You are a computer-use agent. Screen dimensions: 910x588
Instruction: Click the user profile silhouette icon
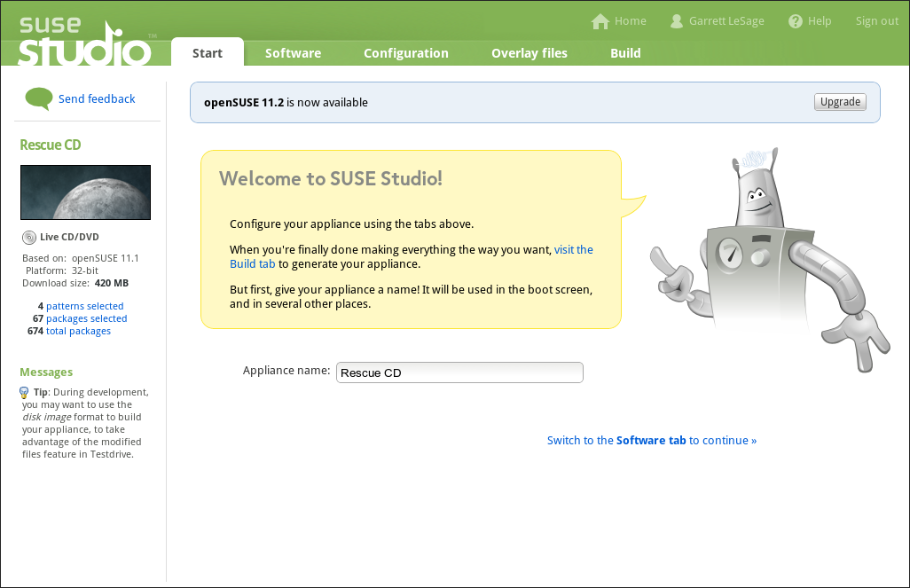click(676, 21)
